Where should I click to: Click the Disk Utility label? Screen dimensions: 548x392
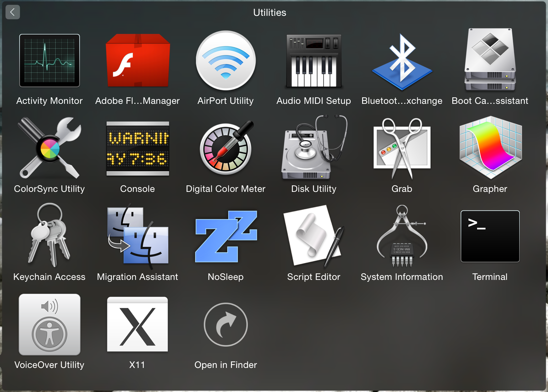(x=314, y=189)
